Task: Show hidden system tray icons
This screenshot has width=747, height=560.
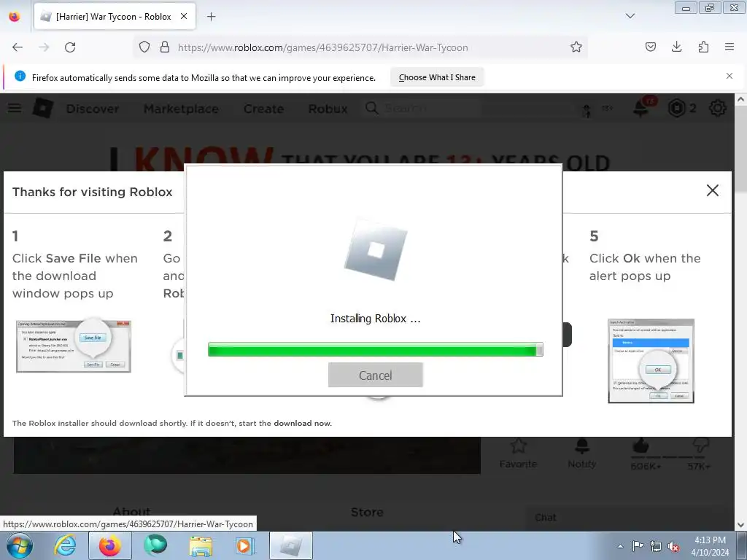Action: [x=620, y=546]
